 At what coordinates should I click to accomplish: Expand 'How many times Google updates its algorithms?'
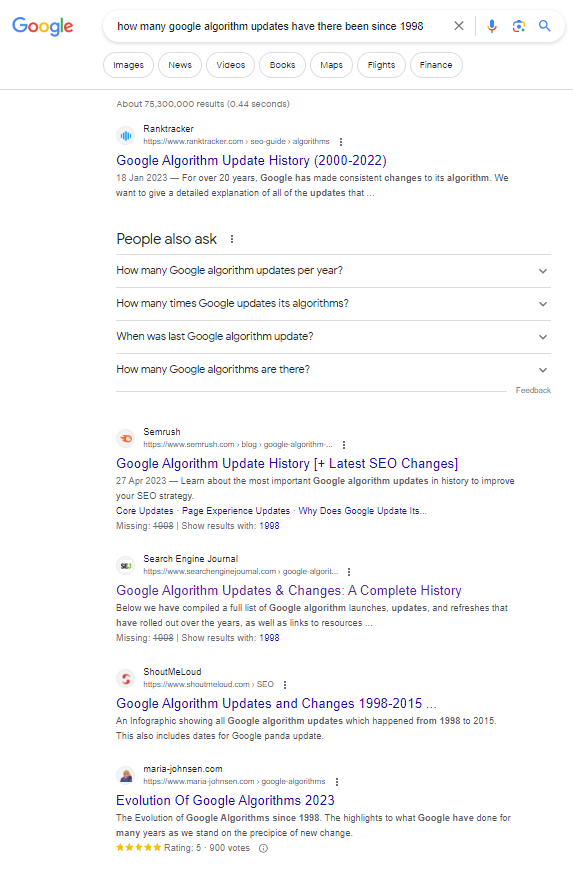pyautogui.click(x=334, y=304)
